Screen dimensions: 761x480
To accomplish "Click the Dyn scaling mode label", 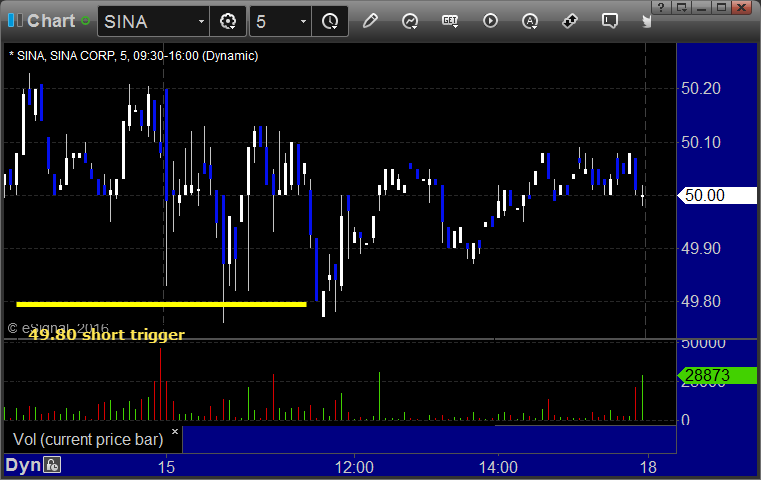I will point(23,465).
